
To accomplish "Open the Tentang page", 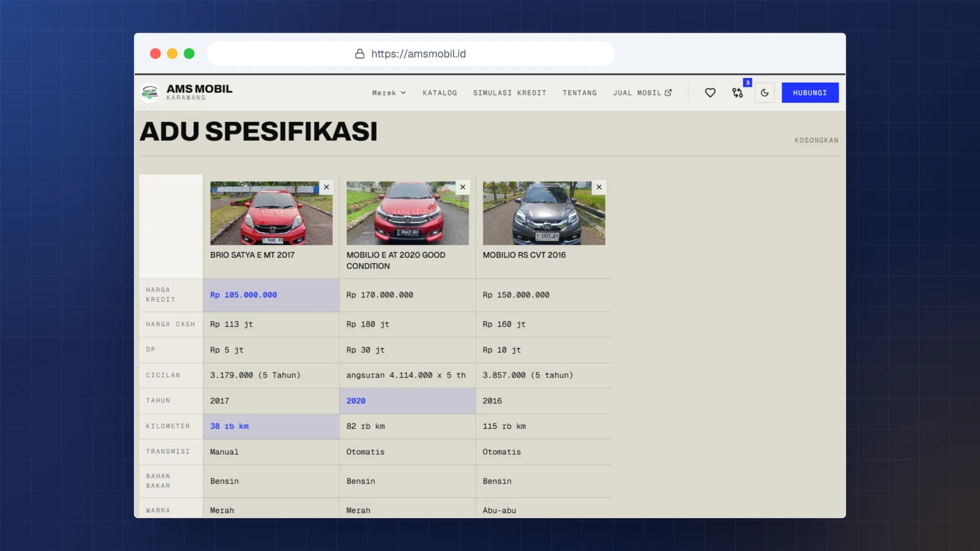I will pos(579,93).
